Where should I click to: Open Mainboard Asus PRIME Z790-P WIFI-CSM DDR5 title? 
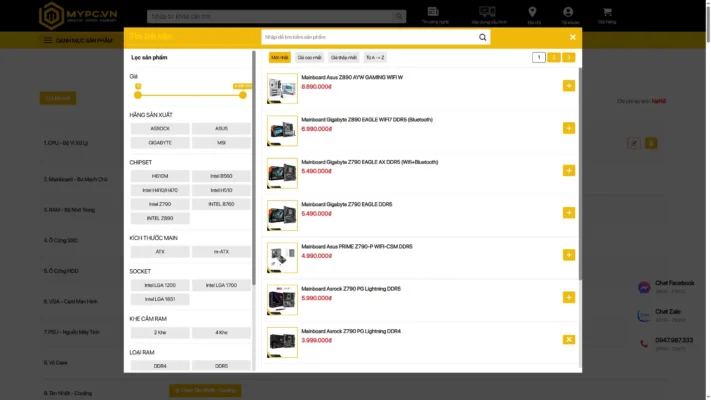click(x=357, y=246)
